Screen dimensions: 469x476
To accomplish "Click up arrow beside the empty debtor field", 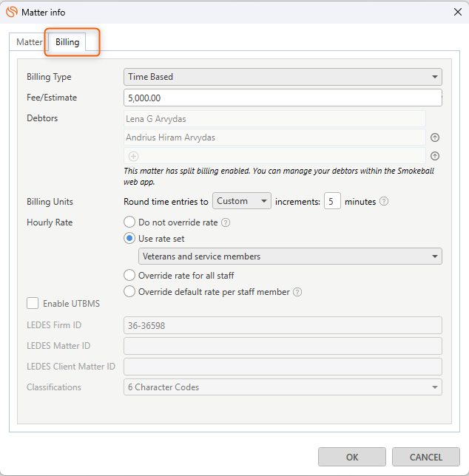I will pos(435,156).
